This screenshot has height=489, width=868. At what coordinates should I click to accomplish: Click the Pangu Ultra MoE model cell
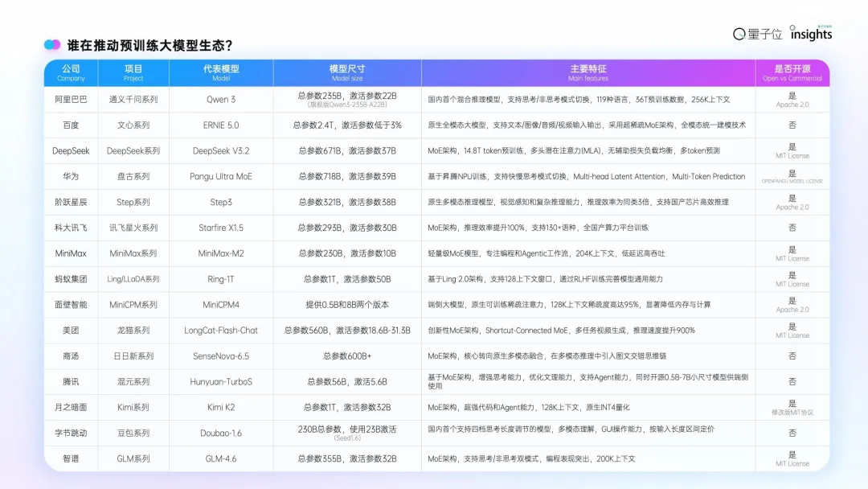[221, 176]
